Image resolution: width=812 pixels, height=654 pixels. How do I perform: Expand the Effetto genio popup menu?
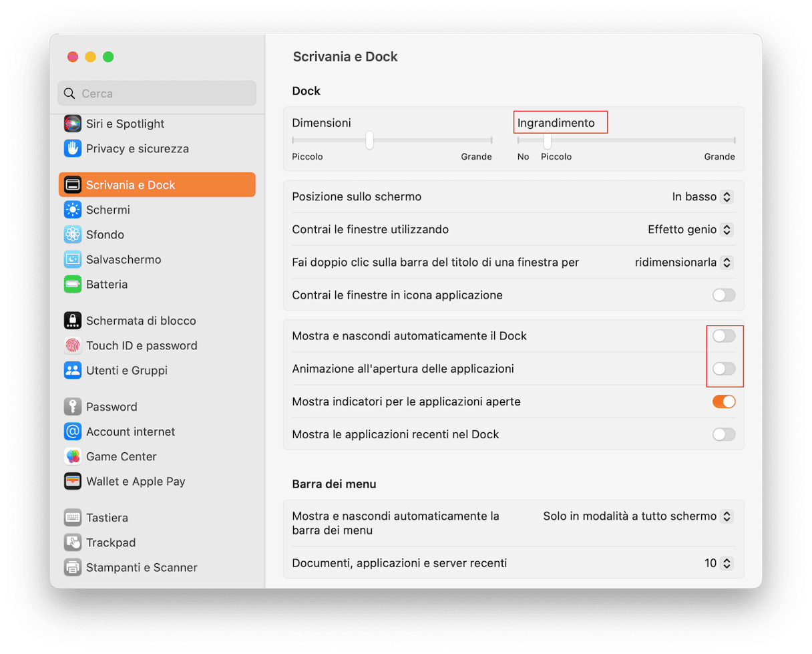click(690, 230)
